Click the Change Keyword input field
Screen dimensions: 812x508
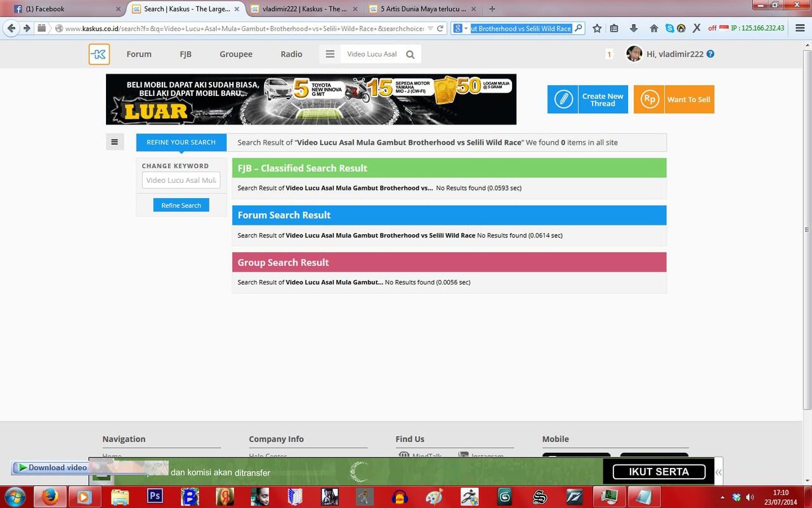coord(181,180)
